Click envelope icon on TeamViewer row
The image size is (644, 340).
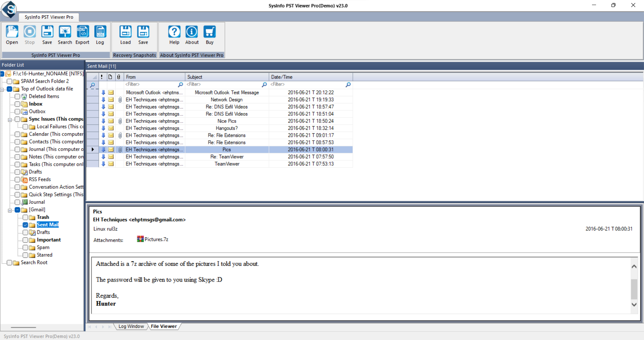click(111, 164)
